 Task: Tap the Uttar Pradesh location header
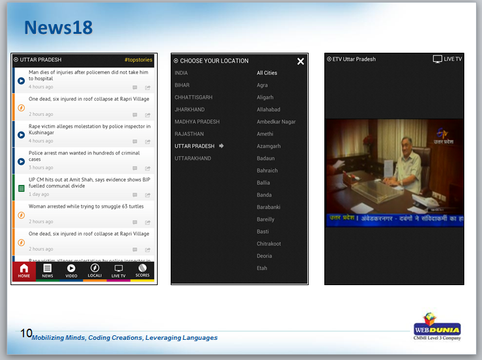click(x=38, y=60)
